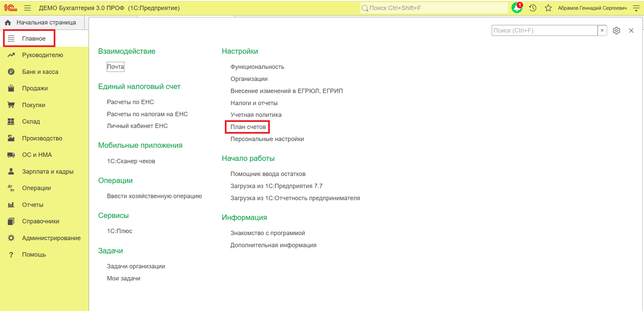Open Расчеты по ЕНС
Viewport: 644px width, 311px height.
131,102
